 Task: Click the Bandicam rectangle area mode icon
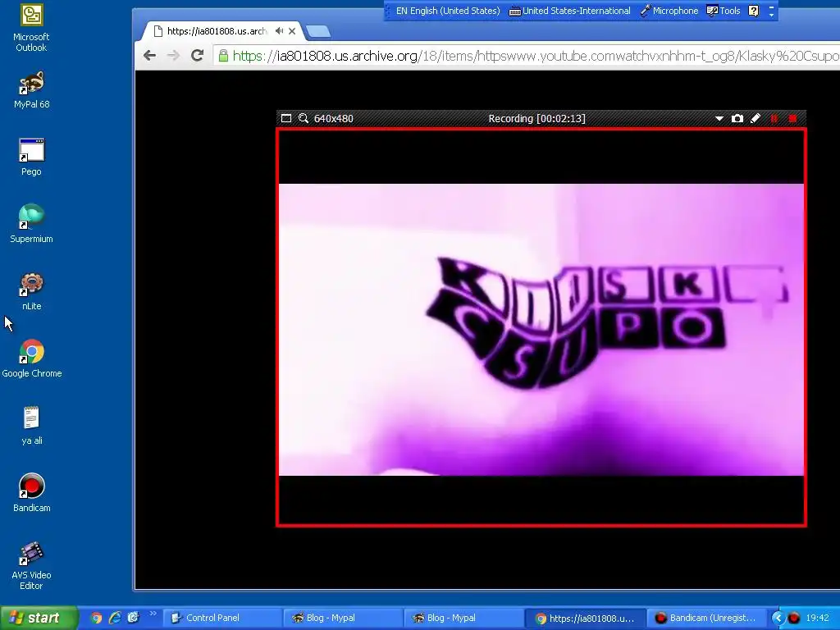click(286, 118)
